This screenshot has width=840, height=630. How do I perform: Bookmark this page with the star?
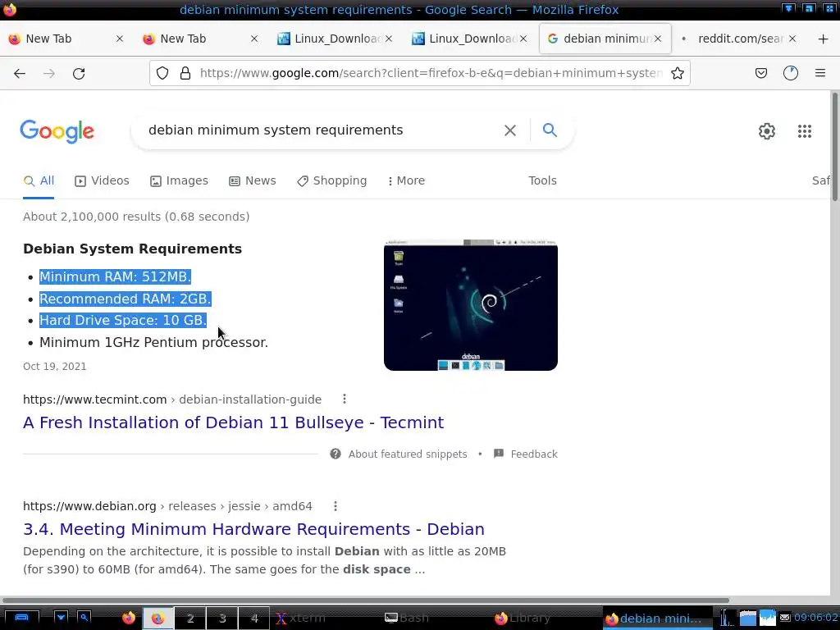coord(677,73)
